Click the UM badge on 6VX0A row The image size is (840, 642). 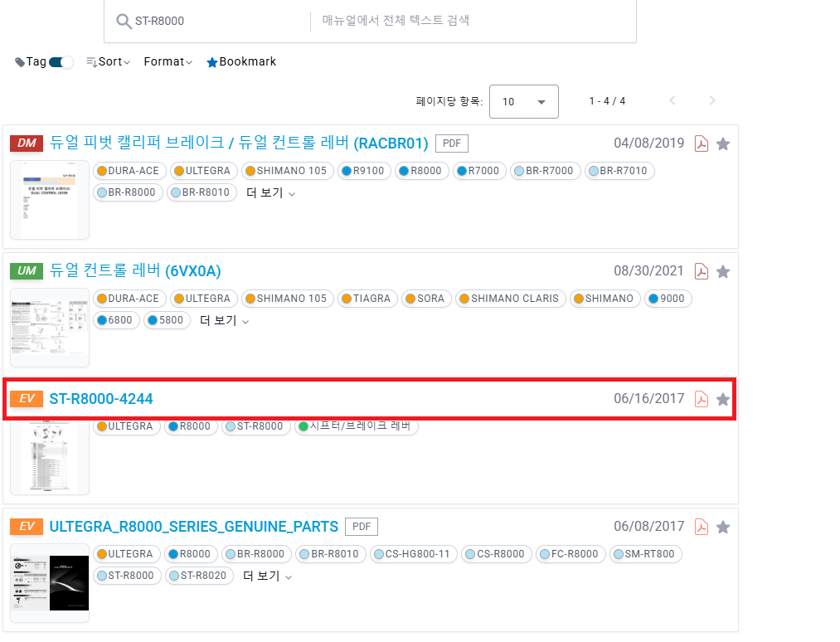27,270
